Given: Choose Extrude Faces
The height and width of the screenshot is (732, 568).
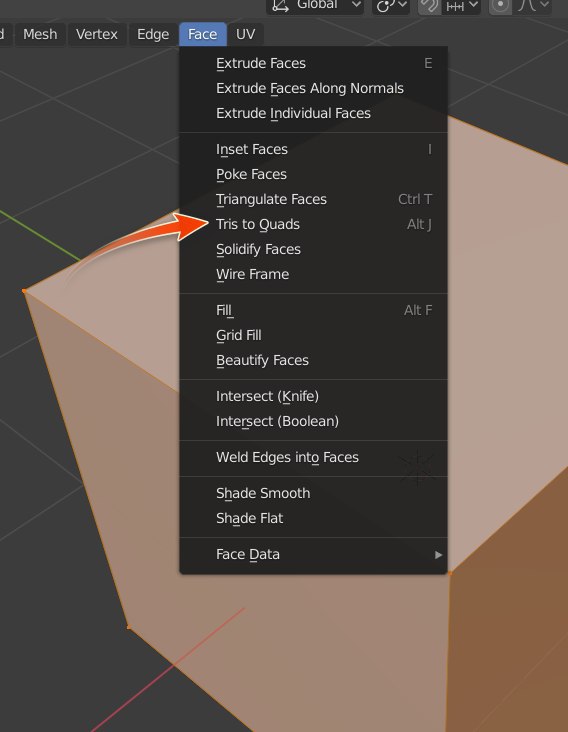Looking at the screenshot, I should (x=313, y=63).
